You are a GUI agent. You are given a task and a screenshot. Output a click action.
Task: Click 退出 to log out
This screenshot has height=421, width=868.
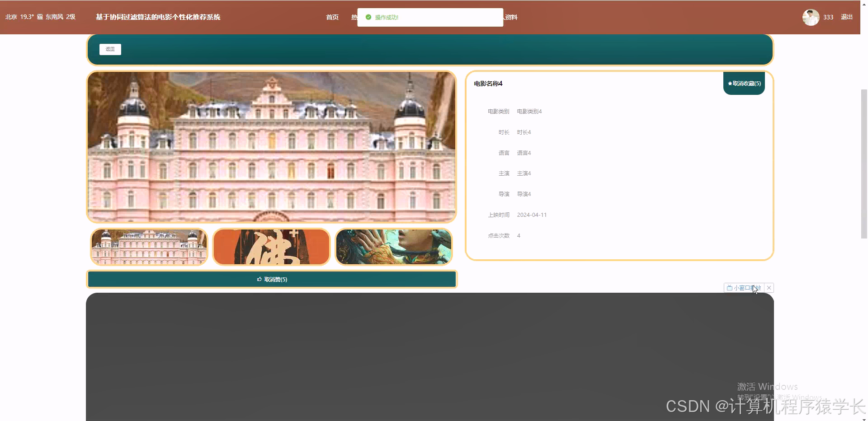[846, 17]
